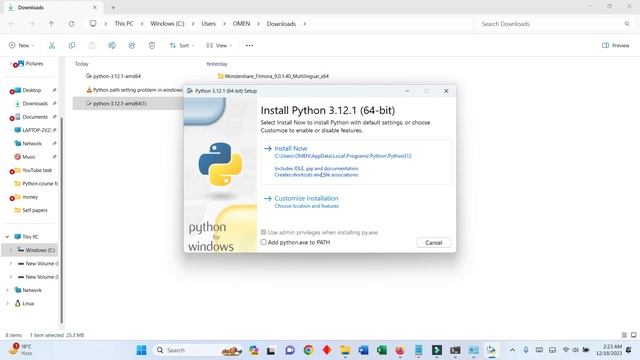Toggle Use admin privileges checkbox
Screen dimensions: 640x360
[x=264, y=232]
